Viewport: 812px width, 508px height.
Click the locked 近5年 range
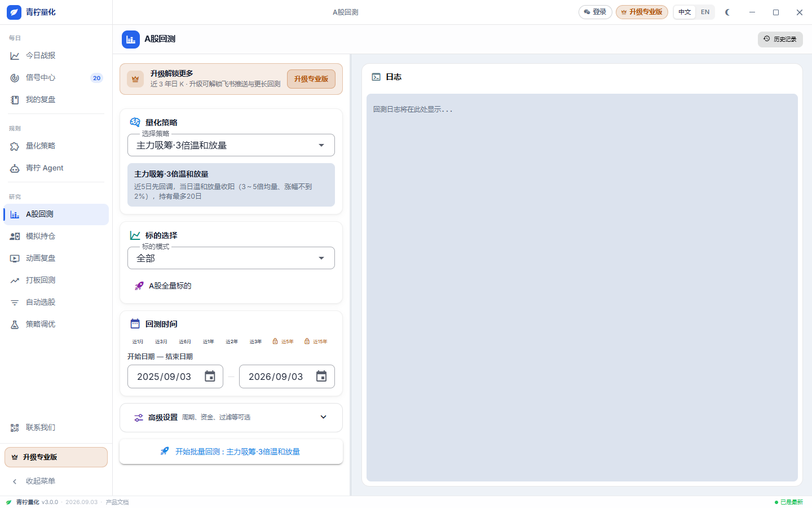283,341
